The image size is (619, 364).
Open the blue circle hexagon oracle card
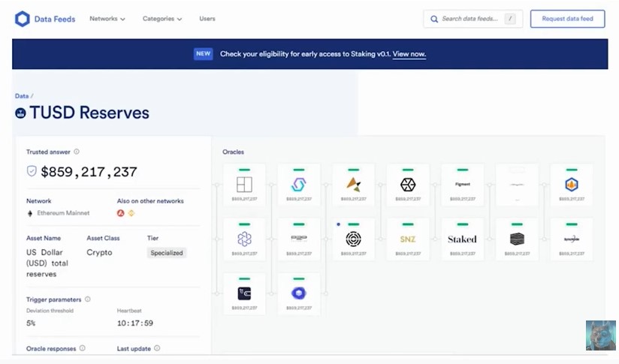(x=299, y=293)
